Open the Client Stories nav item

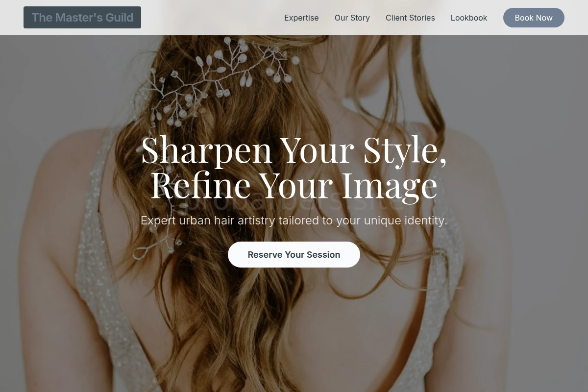[x=410, y=18]
